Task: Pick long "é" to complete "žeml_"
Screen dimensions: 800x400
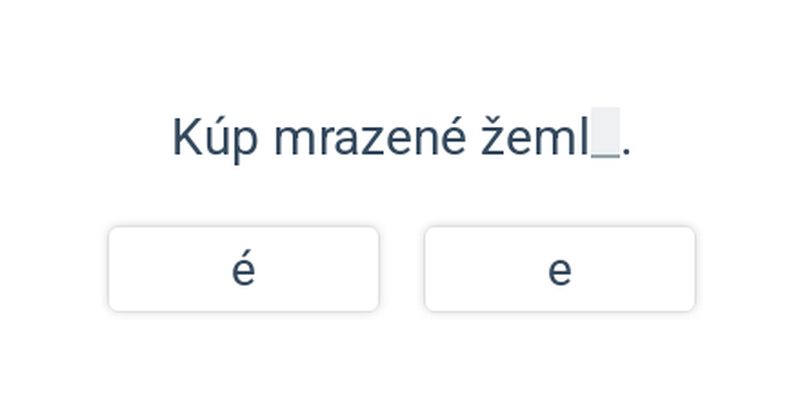Action: [243, 269]
